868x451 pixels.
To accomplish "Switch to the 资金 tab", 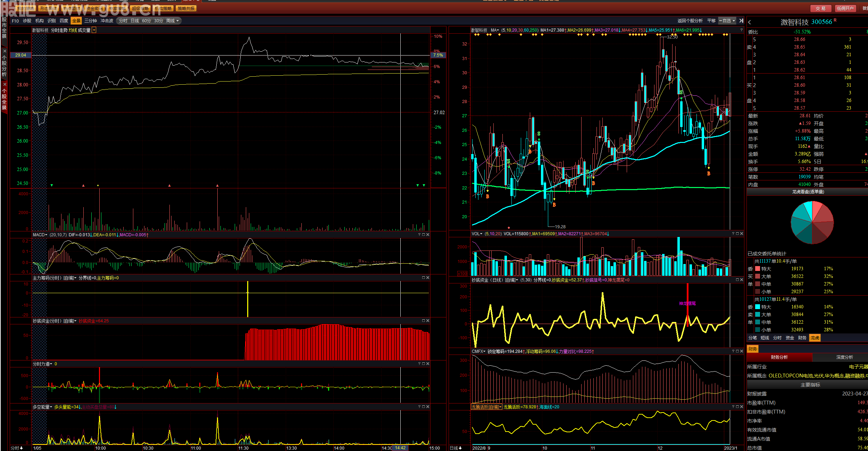I will coord(790,338).
